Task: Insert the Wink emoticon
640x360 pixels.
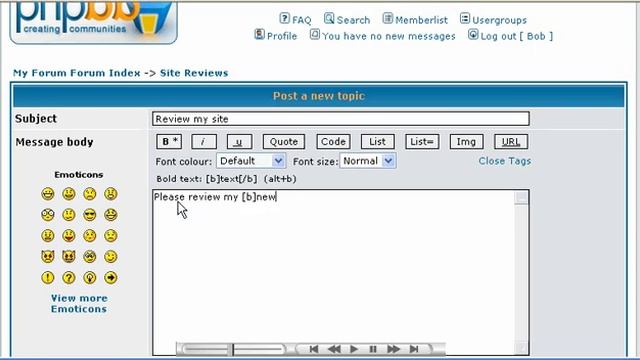Action: (111, 256)
